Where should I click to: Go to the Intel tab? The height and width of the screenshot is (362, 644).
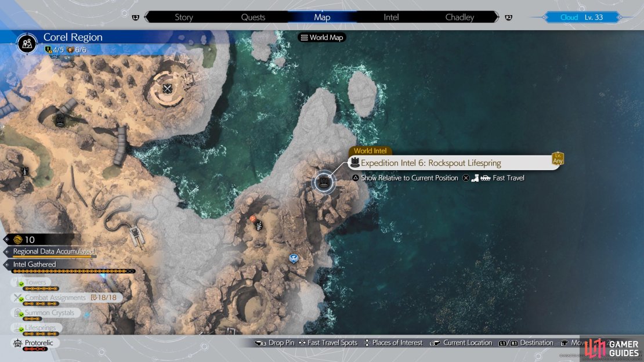pos(391,17)
